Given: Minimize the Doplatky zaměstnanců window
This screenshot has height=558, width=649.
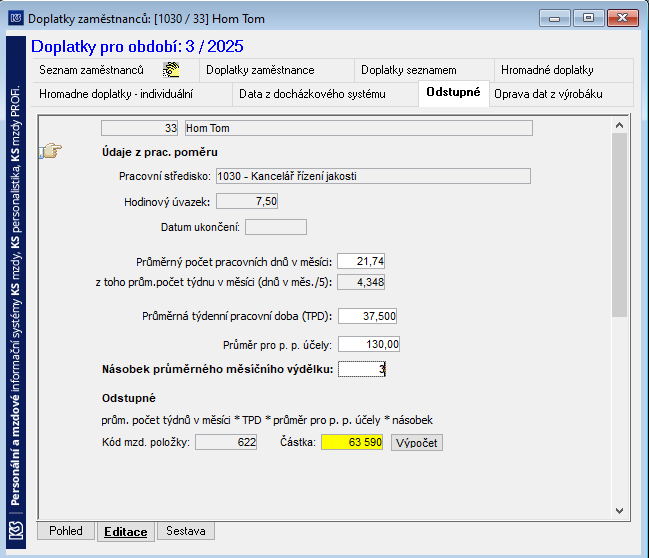Looking at the screenshot, I should tap(555, 19).
